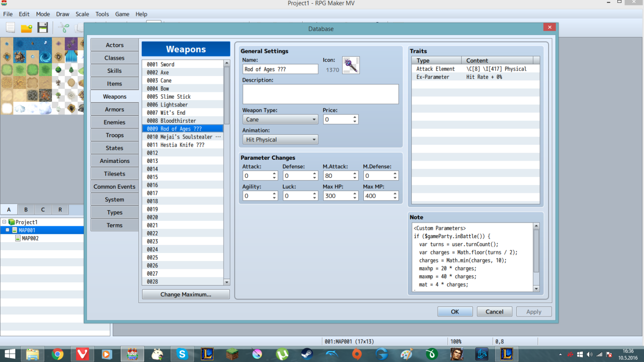Go to the Enemies database tab
The height and width of the screenshot is (362, 644).
tap(114, 122)
